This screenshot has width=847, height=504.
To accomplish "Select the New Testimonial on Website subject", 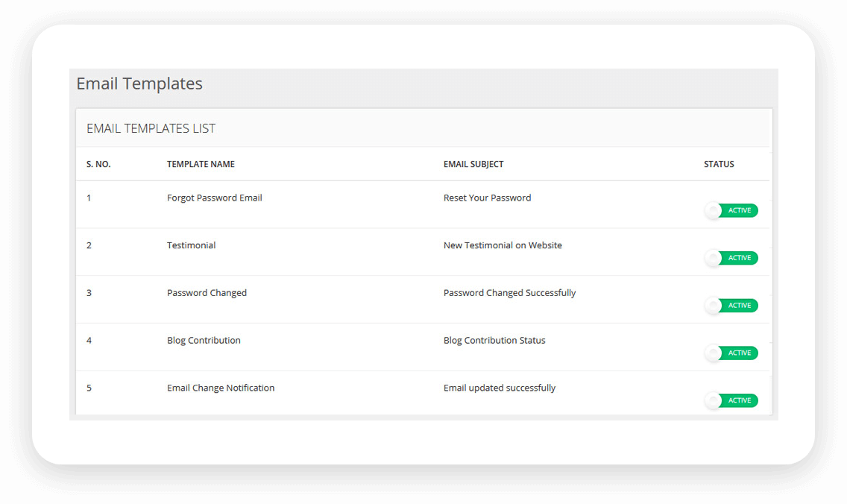I will click(503, 245).
